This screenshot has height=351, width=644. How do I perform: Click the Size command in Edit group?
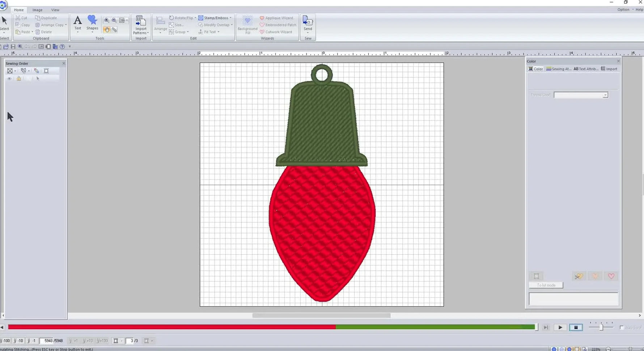coord(177,25)
